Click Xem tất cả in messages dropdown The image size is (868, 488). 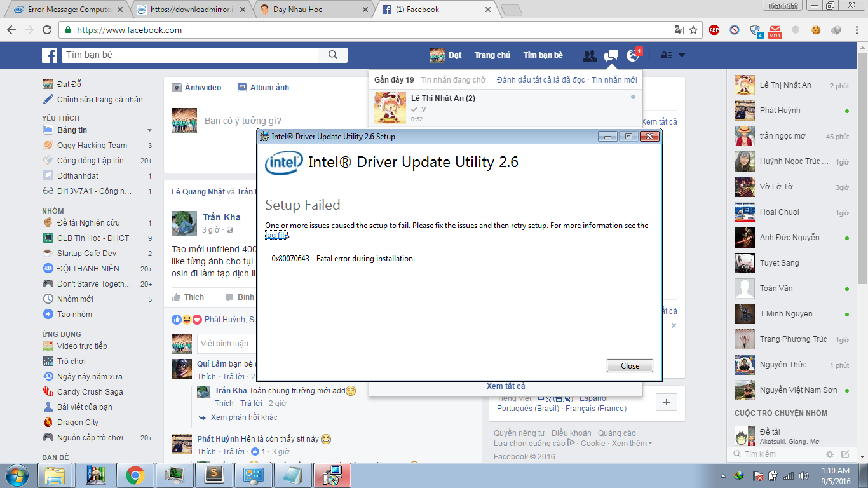pyautogui.click(x=506, y=386)
